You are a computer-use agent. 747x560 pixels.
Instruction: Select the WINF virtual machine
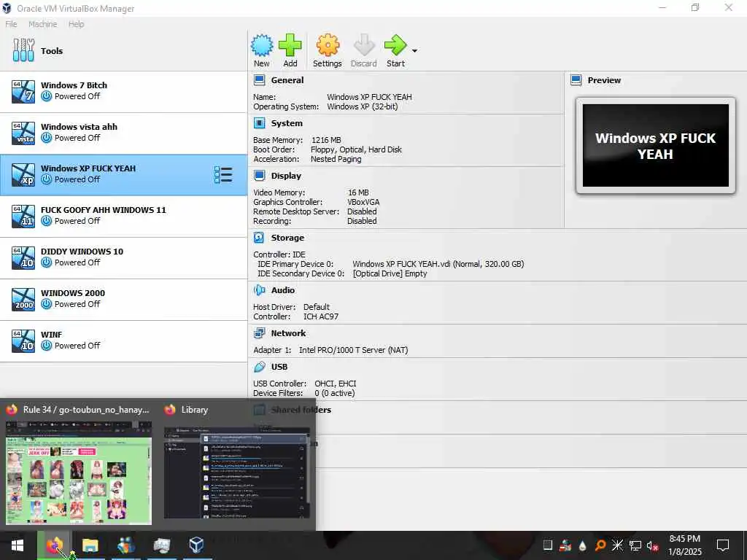123,341
